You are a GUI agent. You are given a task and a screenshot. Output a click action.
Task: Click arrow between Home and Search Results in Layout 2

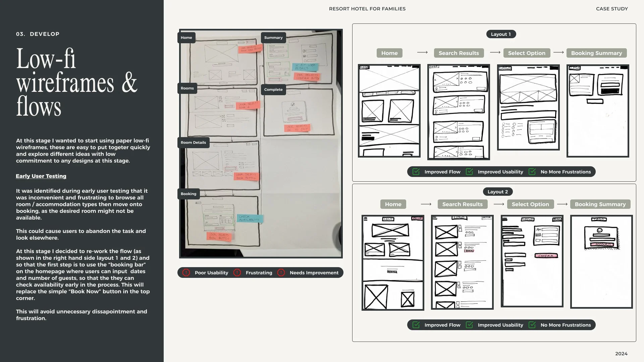click(426, 204)
